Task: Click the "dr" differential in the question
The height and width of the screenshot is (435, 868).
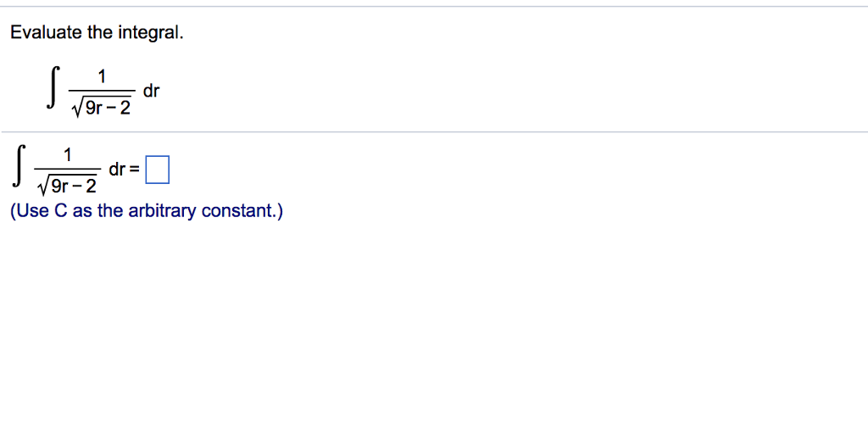Action: [x=151, y=91]
